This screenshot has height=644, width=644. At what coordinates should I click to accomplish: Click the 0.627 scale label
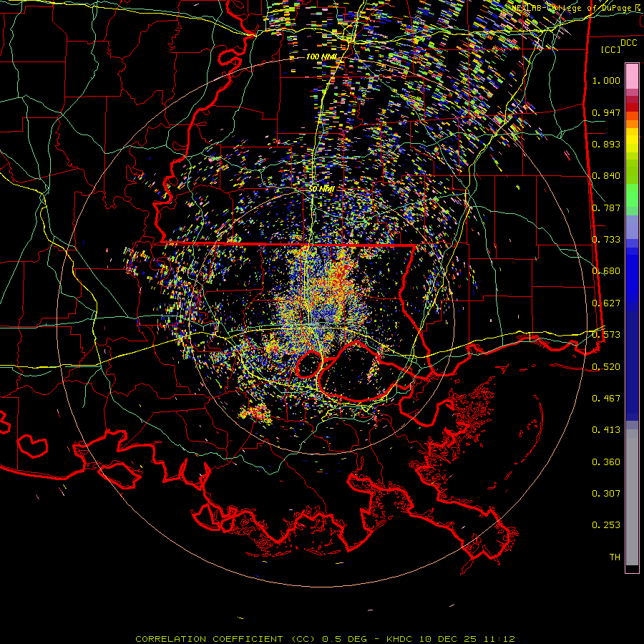[606, 303]
